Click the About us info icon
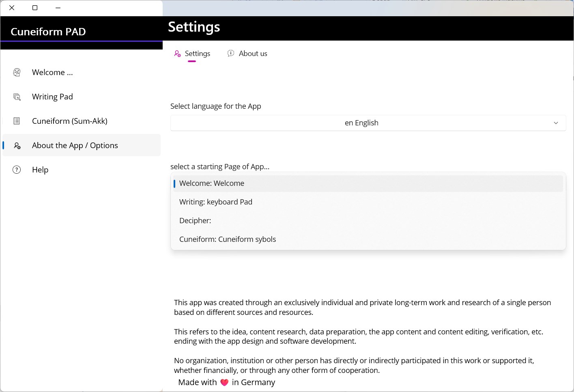Image resolution: width=574 pixels, height=392 pixels. coord(231,53)
